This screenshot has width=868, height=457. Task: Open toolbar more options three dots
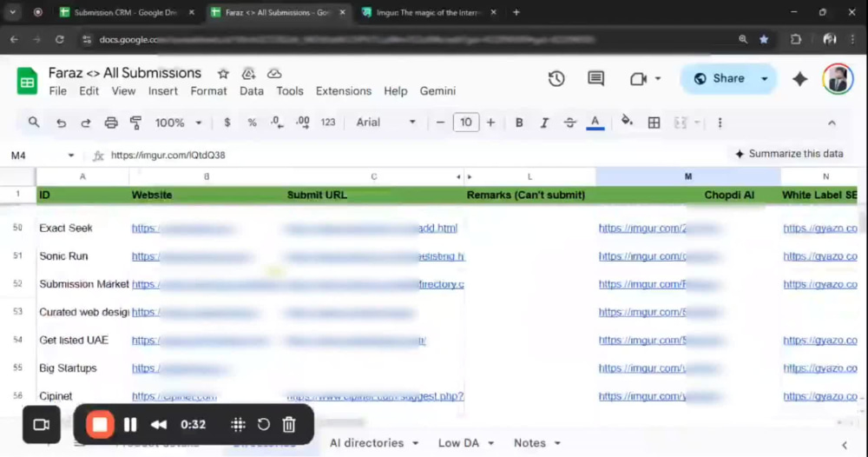[x=720, y=123]
